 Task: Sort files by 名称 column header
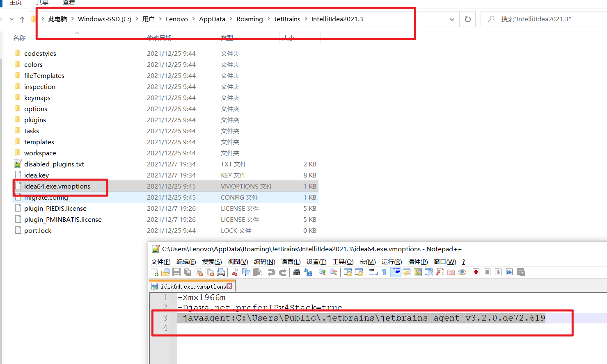tap(19, 38)
